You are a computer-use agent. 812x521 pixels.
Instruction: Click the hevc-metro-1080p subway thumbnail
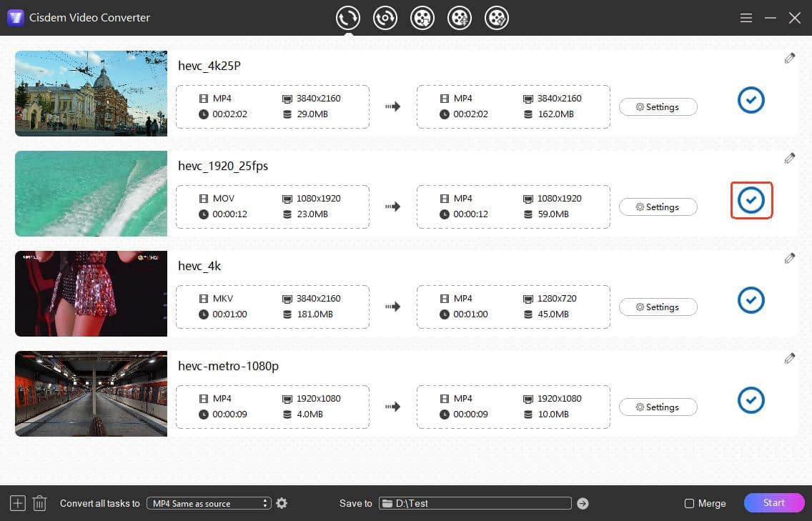click(91, 394)
